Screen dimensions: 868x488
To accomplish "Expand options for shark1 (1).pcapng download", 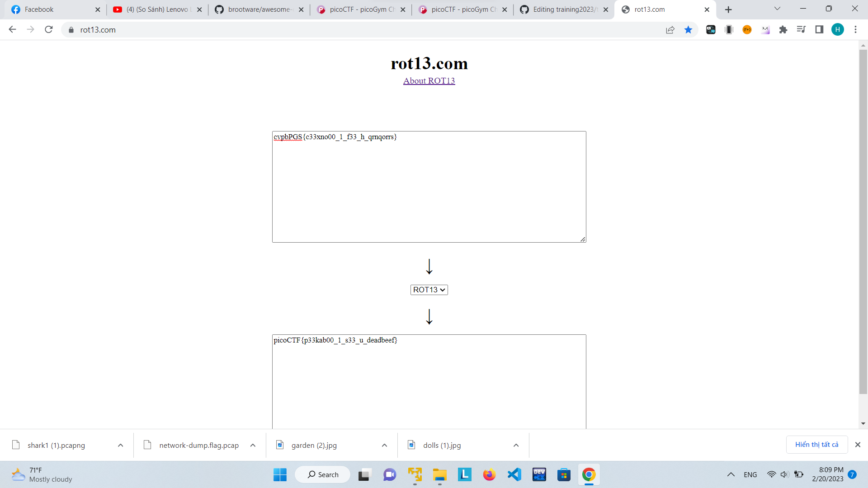I will click(120, 445).
